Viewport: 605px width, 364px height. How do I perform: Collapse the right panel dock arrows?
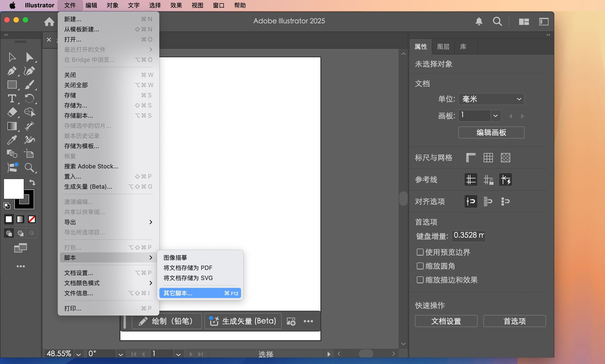pos(548,35)
